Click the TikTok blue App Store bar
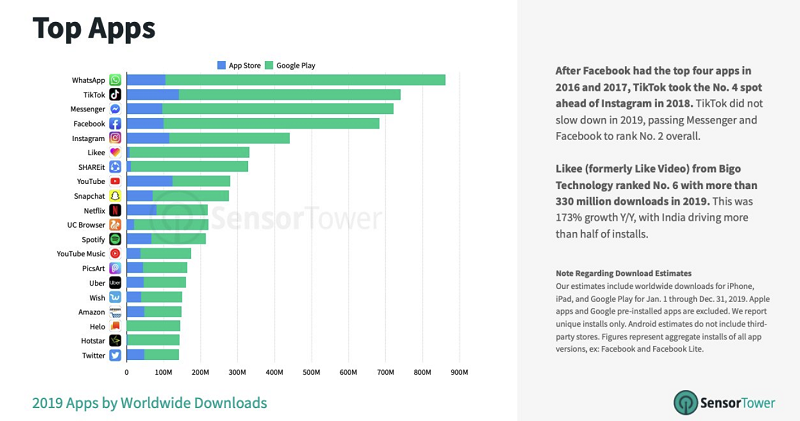 (x=153, y=94)
